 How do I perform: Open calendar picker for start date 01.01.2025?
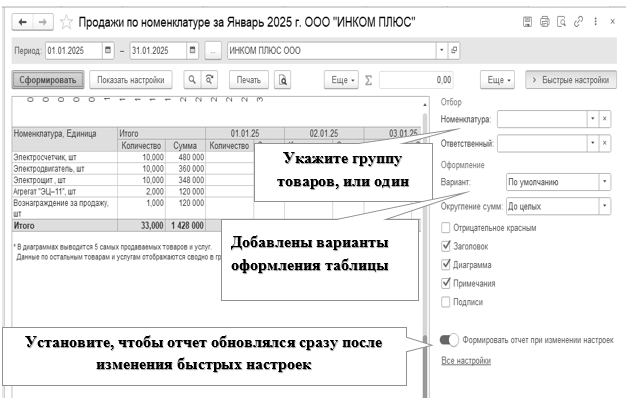[x=108, y=50]
